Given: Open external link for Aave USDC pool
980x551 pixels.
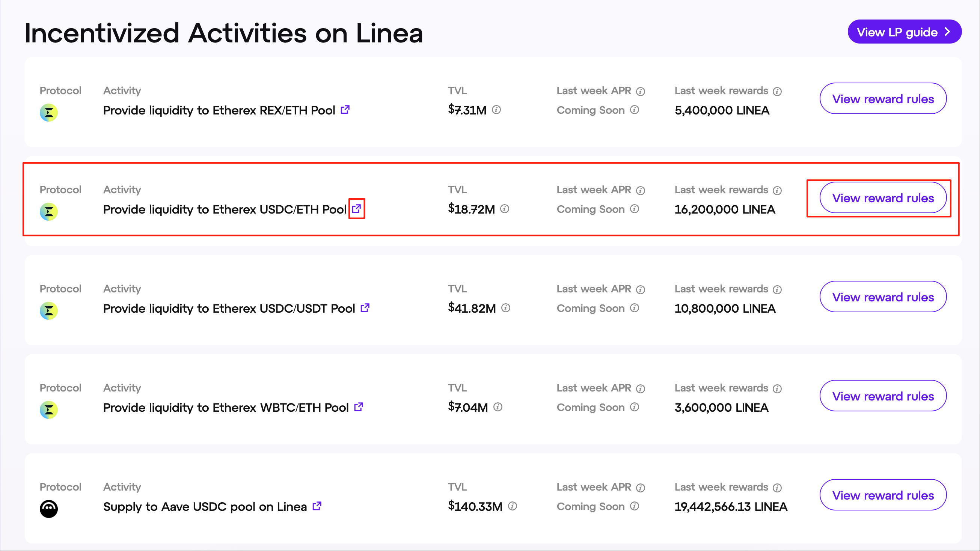Looking at the screenshot, I should 317,506.
